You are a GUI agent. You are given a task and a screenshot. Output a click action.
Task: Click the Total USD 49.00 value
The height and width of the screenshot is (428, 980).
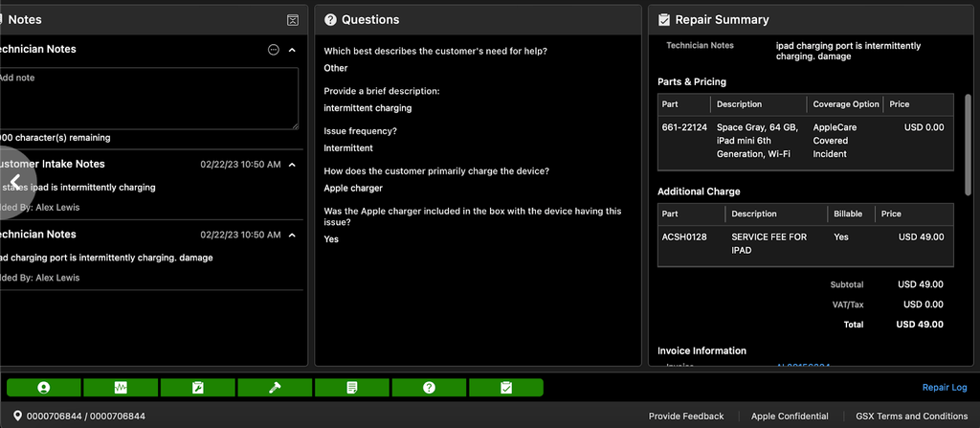click(x=920, y=325)
